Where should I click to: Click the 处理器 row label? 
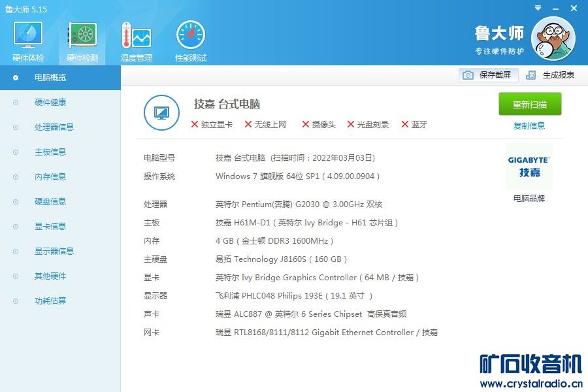[x=155, y=204]
